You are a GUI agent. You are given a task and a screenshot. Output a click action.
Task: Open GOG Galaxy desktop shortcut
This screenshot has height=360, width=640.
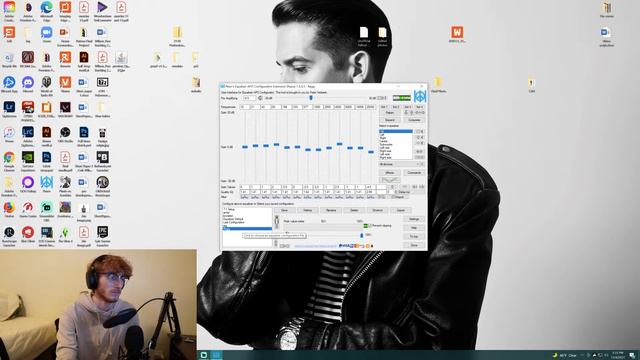pos(28,184)
